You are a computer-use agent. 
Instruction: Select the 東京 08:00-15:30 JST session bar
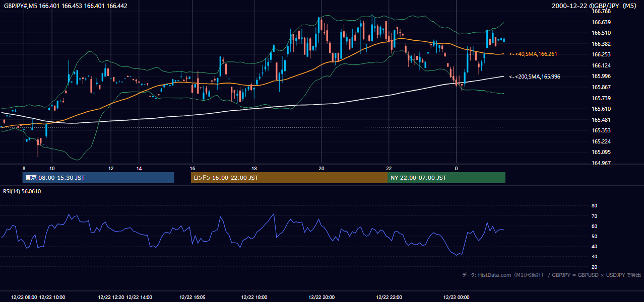pyautogui.click(x=98, y=178)
